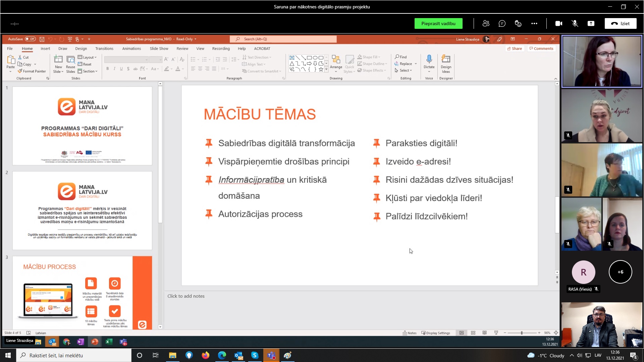Screen dimensions: 644x362
Task: Click the share content icon
Action: [591, 23]
